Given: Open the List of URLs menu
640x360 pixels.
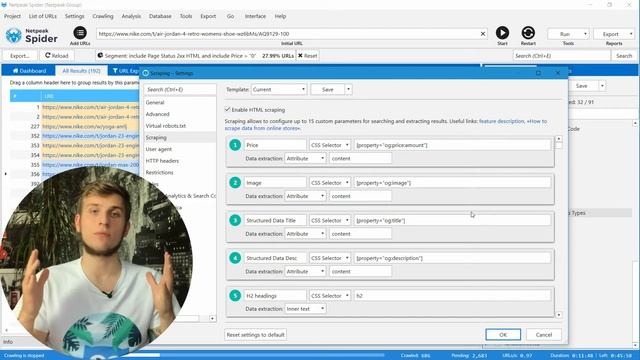Looking at the screenshot, I should pyautogui.click(x=42, y=16).
